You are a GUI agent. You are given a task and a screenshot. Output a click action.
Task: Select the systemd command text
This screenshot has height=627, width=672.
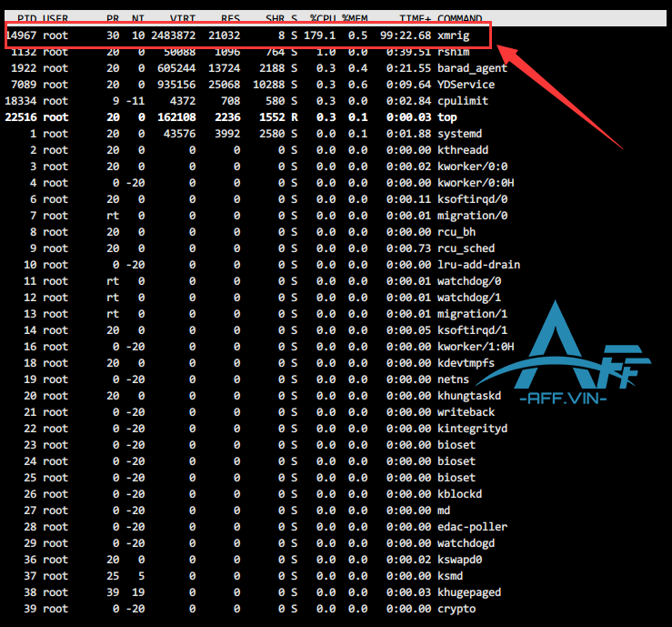459,134
